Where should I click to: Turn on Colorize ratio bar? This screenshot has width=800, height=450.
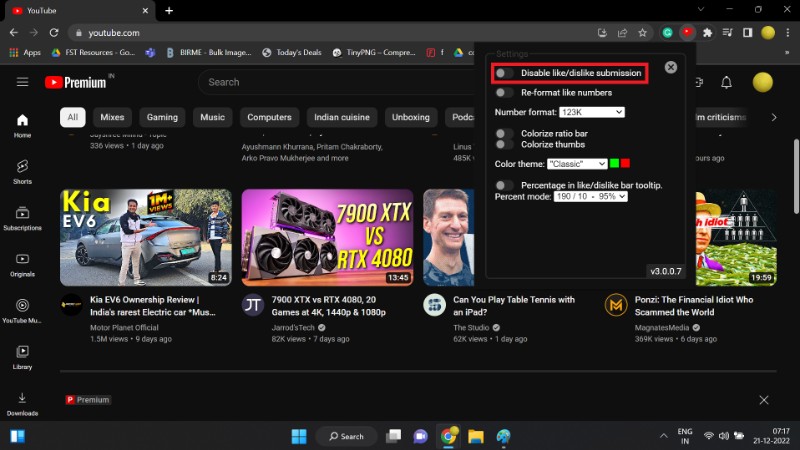click(x=505, y=133)
